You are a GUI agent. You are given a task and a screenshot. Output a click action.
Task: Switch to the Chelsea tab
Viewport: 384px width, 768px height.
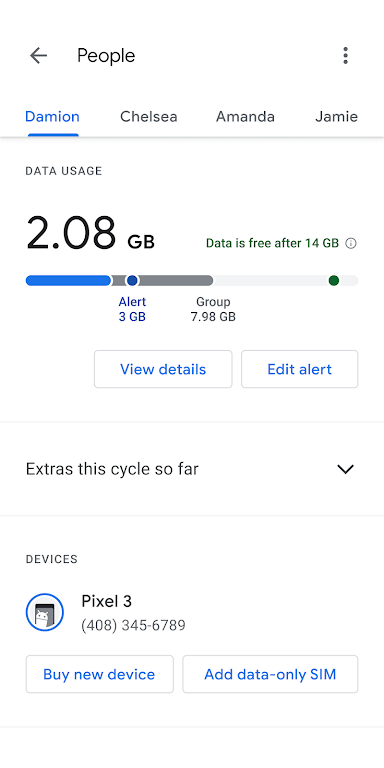(148, 117)
